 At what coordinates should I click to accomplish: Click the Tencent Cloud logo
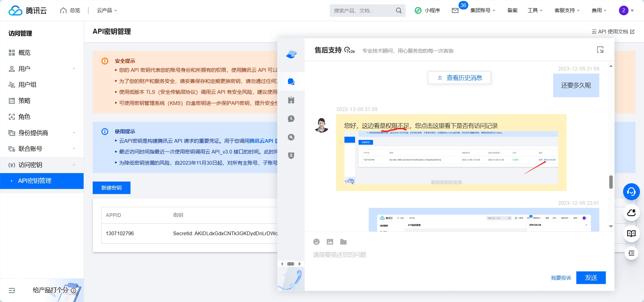(x=28, y=10)
